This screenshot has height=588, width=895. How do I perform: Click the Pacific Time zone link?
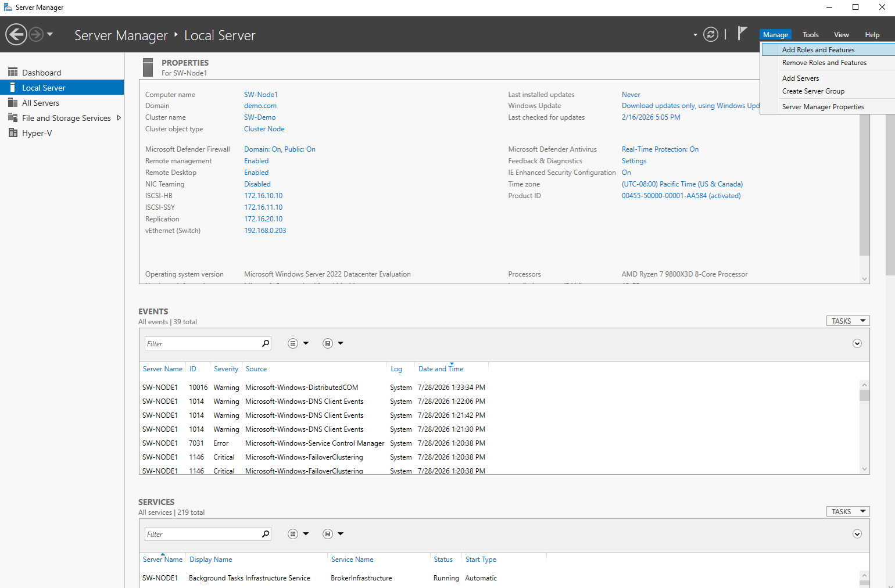coord(682,184)
